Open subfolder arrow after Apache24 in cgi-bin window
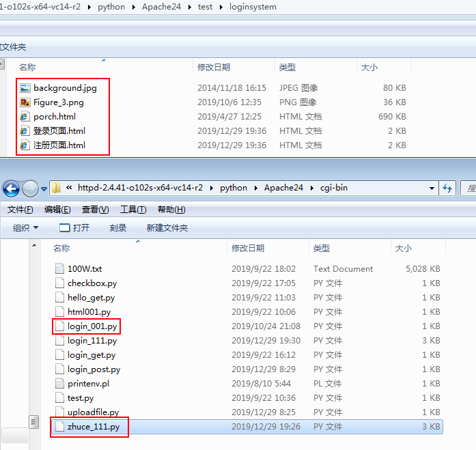Screen dimensions: 476x450 pyautogui.click(x=312, y=188)
